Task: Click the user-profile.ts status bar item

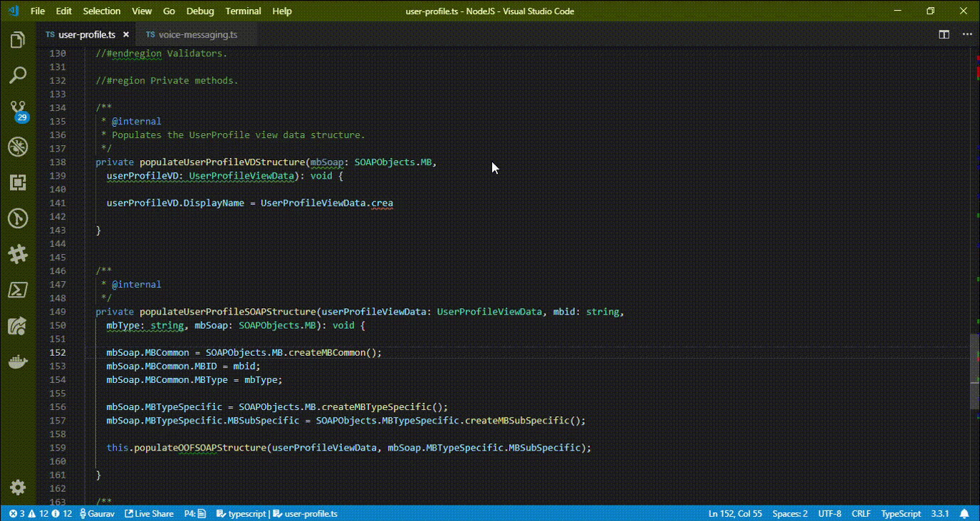Action: (x=306, y=513)
